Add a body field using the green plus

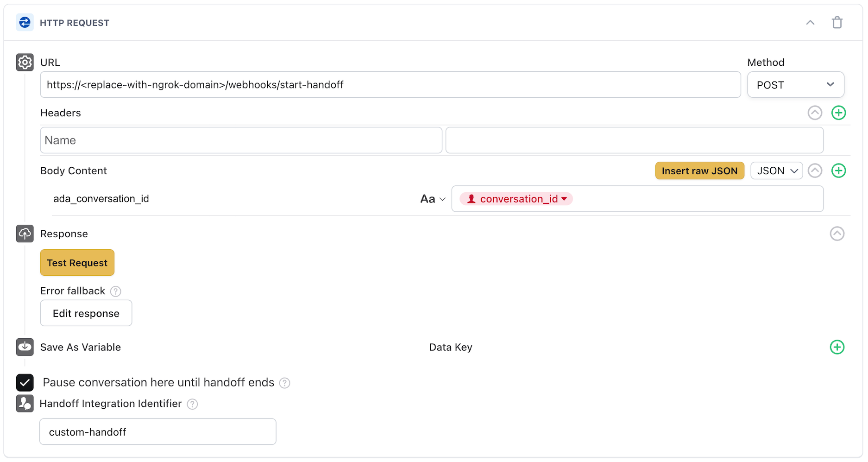tap(838, 171)
